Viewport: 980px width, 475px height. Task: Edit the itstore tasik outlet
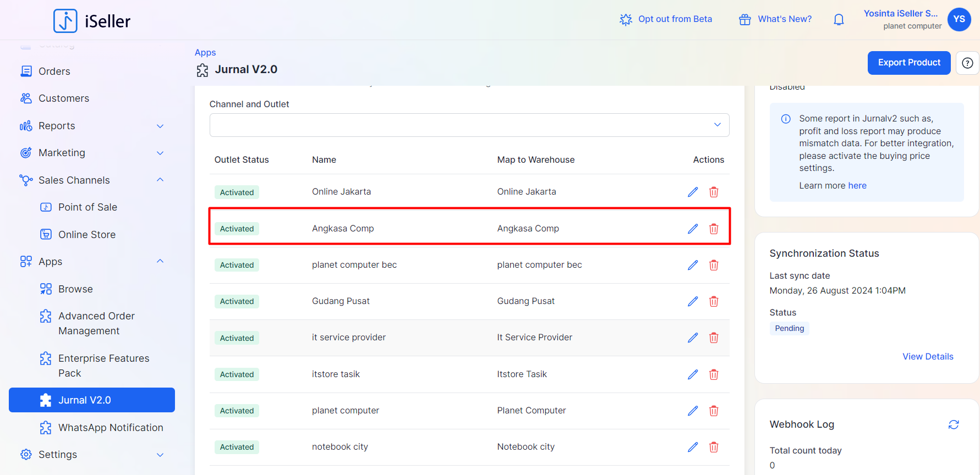point(693,374)
